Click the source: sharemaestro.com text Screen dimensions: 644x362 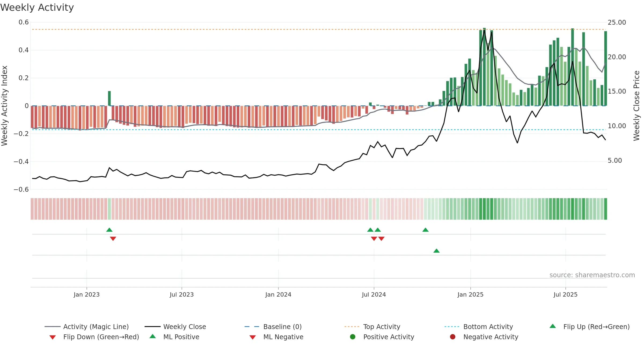coord(592,275)
